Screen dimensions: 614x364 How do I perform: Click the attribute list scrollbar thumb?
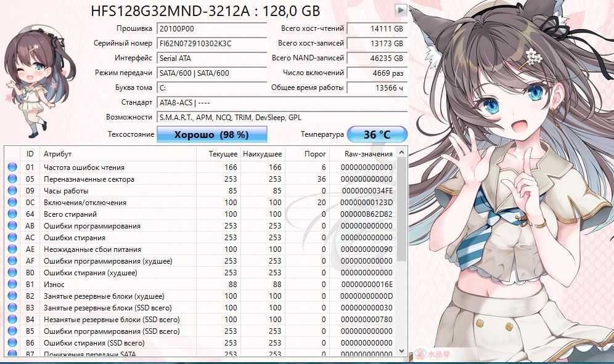tap(401, 209)
